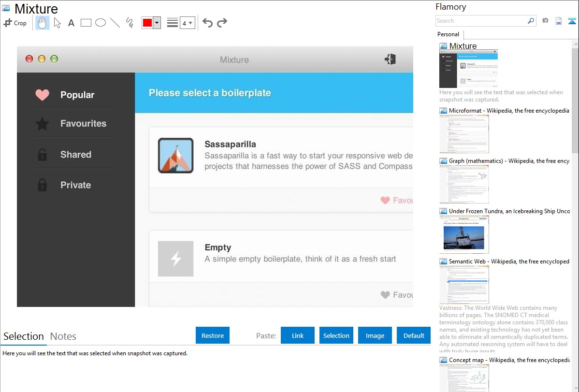Click the camera capture snapshot icon
Image resolution: width=579 pixels, height=392 pixels.
tap(545, 21)
